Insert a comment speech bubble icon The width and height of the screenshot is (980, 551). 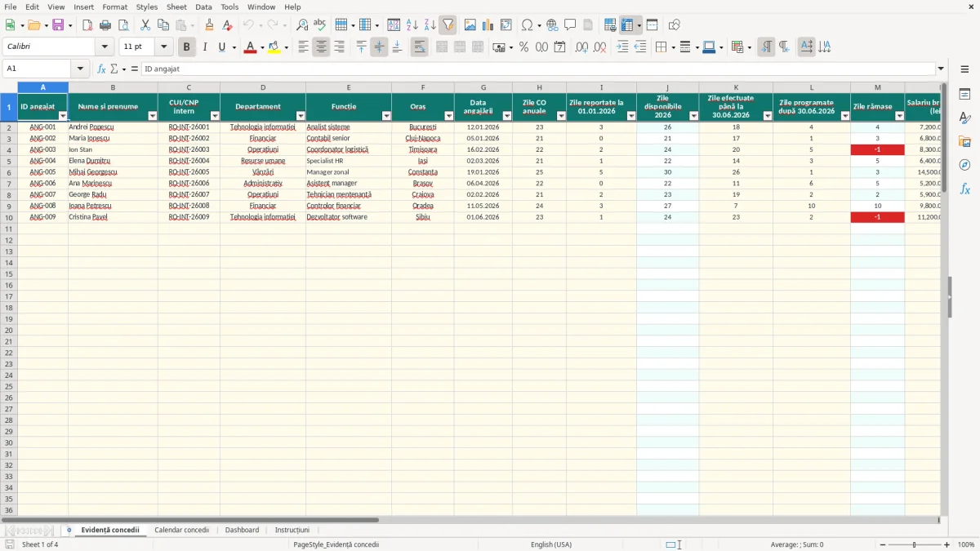570,25
